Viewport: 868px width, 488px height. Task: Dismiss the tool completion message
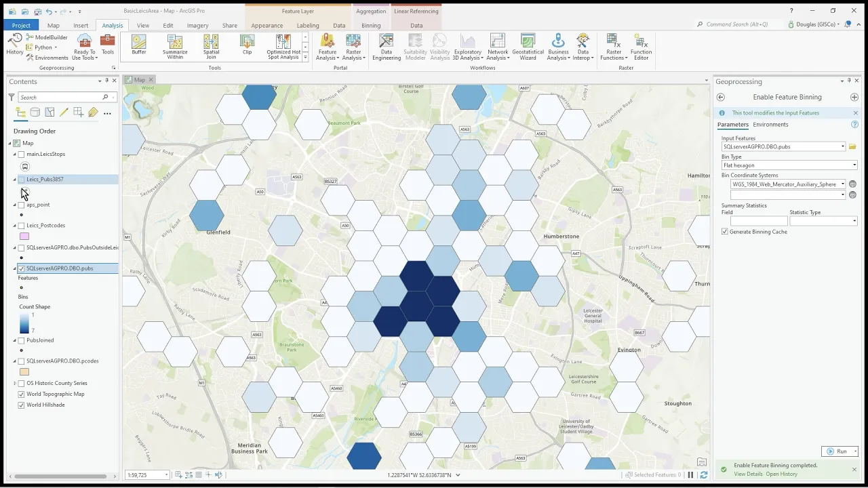click(854, 470)
